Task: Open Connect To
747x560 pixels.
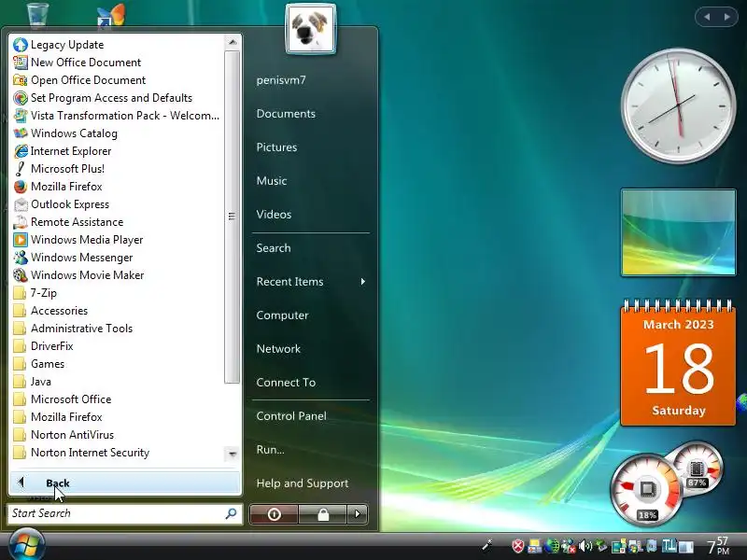Action: point(286,383)
